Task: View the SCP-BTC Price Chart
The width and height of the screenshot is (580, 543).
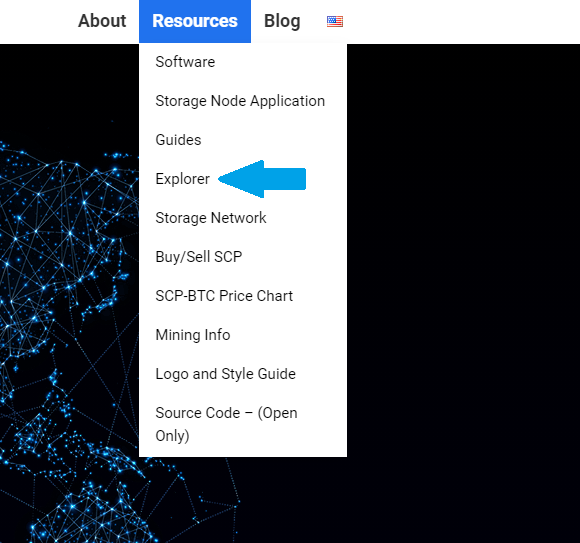Action: [x=224, y=296]
